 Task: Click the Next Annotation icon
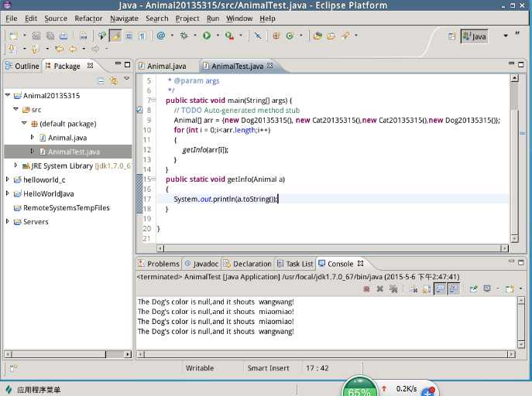pos(12,49)
